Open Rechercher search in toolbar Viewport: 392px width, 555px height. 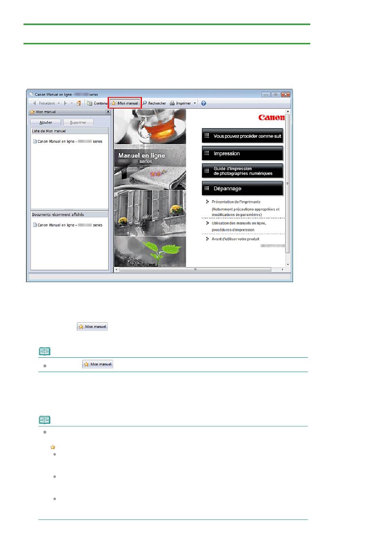coord(154,103)
